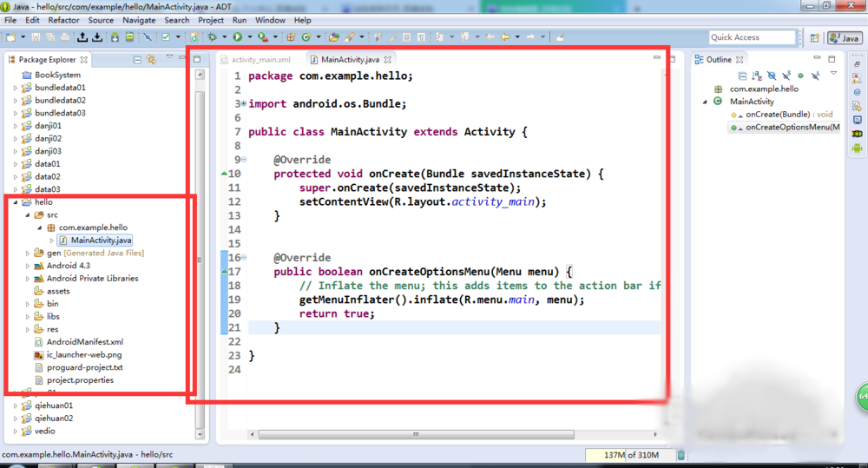Click the New file toolbar icon
This screenshot has width=868, height=468.
tap(11, 37)
